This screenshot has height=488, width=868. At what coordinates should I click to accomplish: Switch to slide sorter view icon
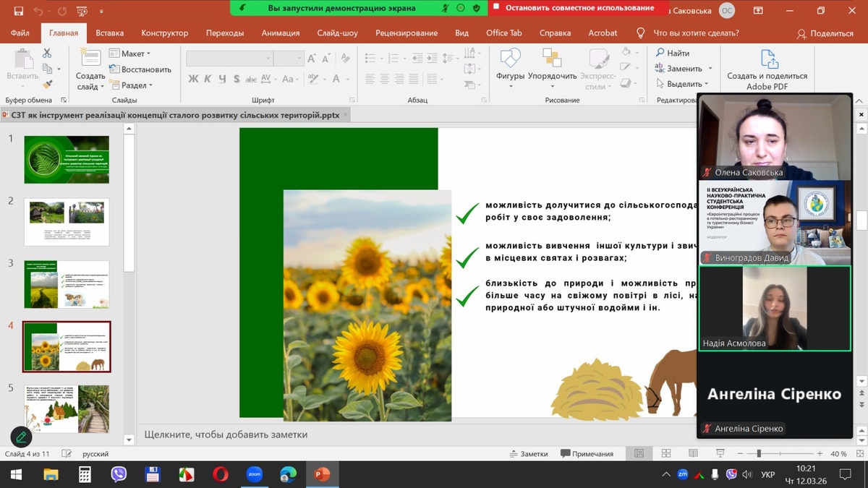tap(666, 453)
